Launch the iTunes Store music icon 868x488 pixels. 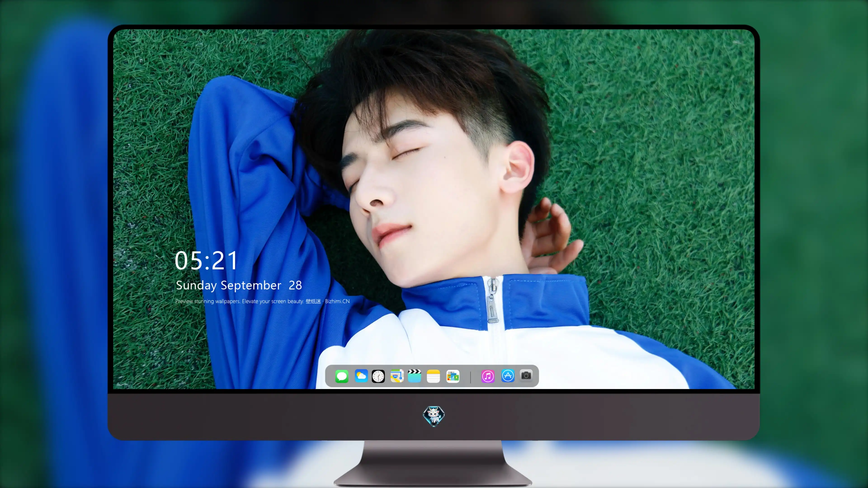(488, 376)
